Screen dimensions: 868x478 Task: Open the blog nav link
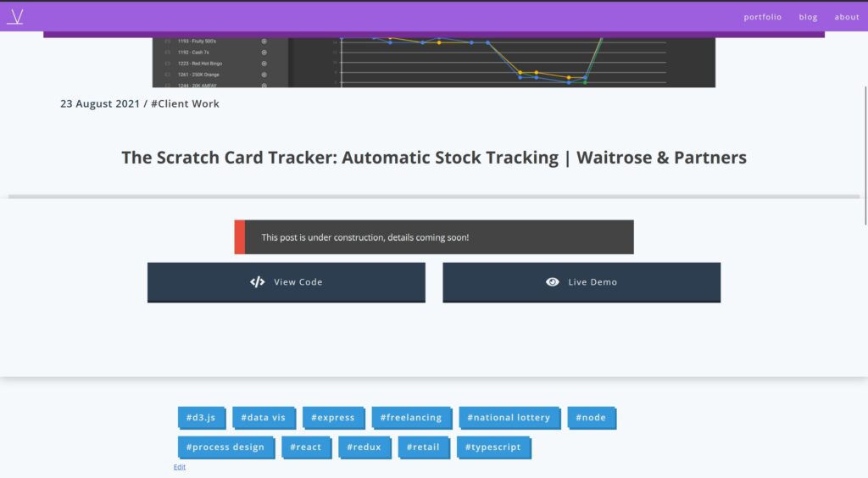click(x=808, y=17)
